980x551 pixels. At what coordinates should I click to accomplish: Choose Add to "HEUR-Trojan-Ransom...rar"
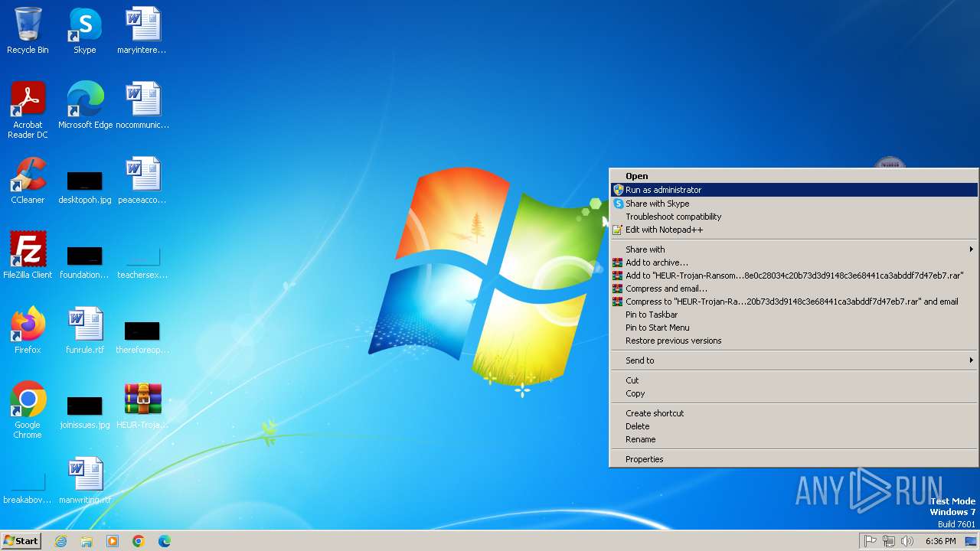pyautogui.click(x=794, y=275)
